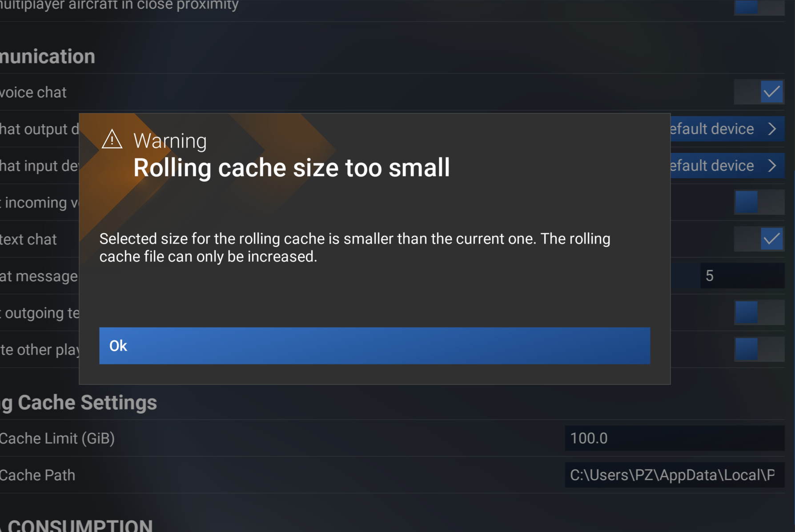This screenshot has width=795, height=532.
Task: Toggle the outgoing text switch
Action: 759,312
